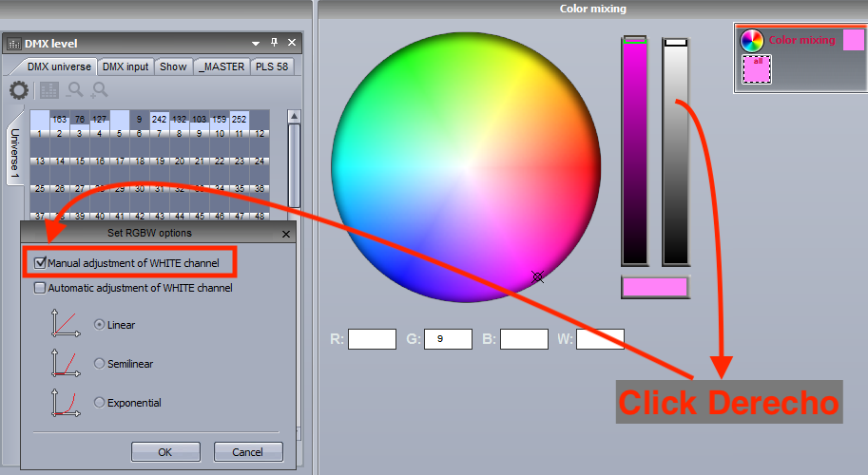Click the DMX level panel title icon
This screenshot has width=868, height=475.
pyautogui.click(x=14, y=44)
